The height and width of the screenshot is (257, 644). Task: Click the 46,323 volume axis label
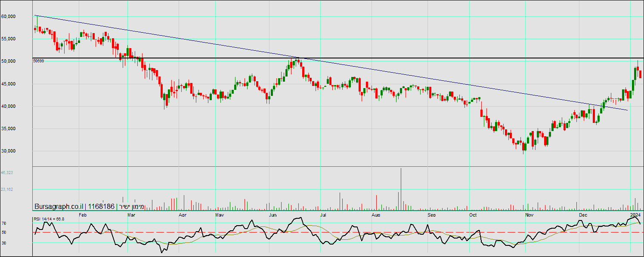(x=6, y=172)
